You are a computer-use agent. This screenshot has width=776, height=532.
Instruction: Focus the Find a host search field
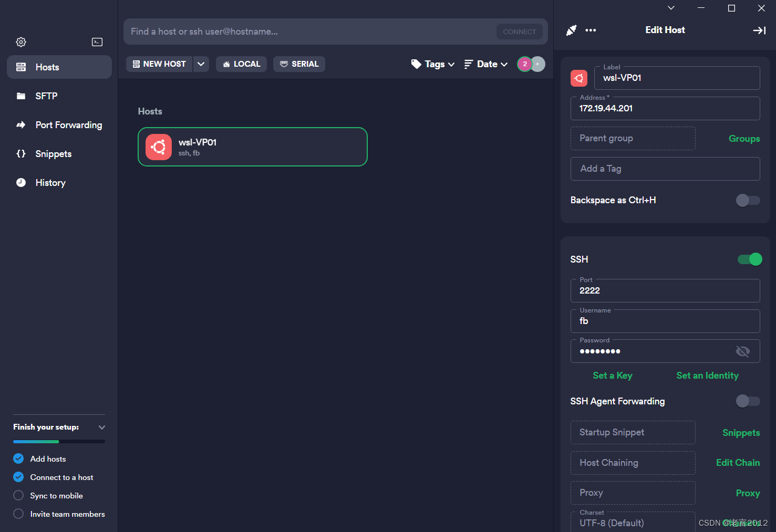(310, 32)
